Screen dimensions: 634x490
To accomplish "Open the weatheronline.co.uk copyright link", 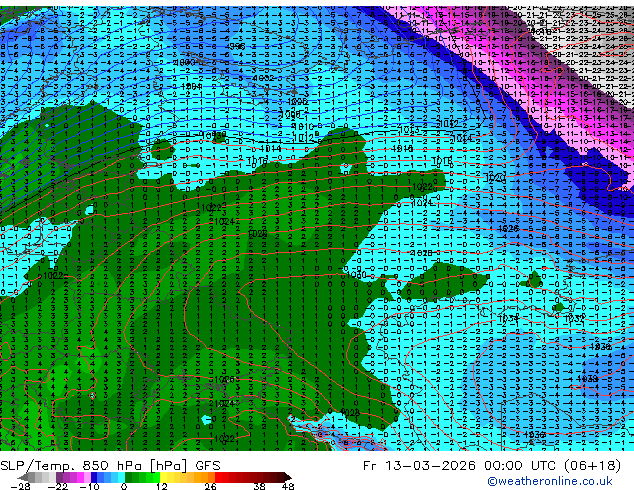I will click(x=550, y=481).
